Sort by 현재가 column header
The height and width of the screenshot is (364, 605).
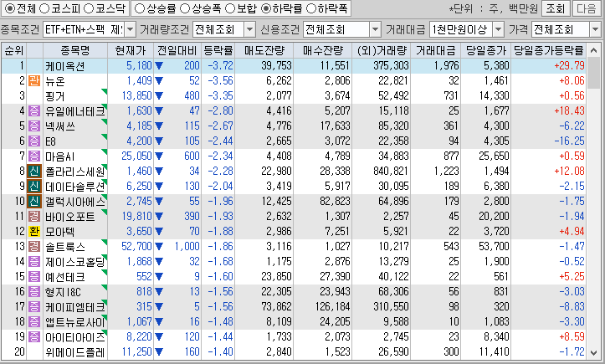[x=131, y=50]
